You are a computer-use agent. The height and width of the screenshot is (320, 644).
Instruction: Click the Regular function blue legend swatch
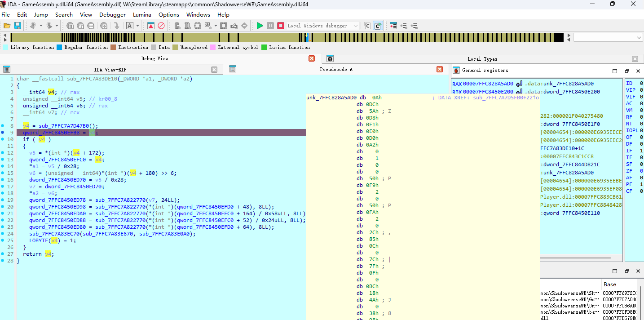click(59, 47)
